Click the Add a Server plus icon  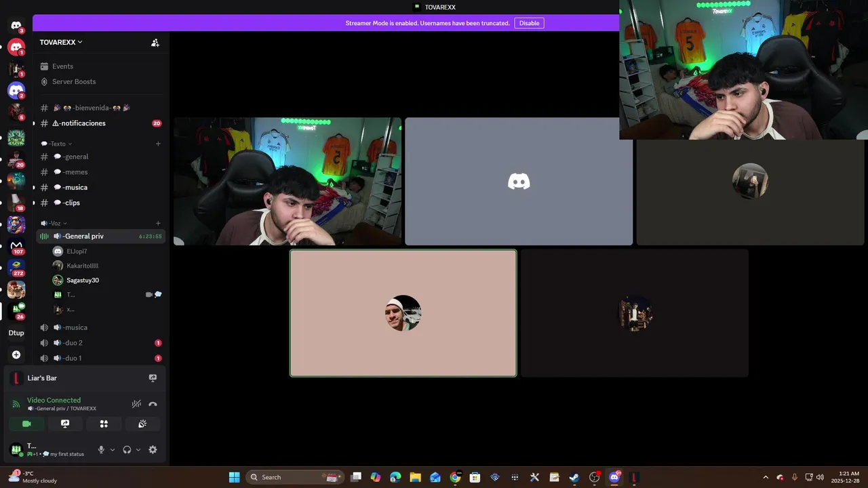tap(16, 354)
